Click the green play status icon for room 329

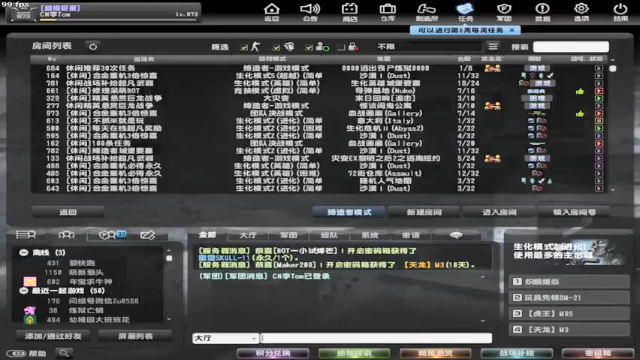[x=598, y=98]
